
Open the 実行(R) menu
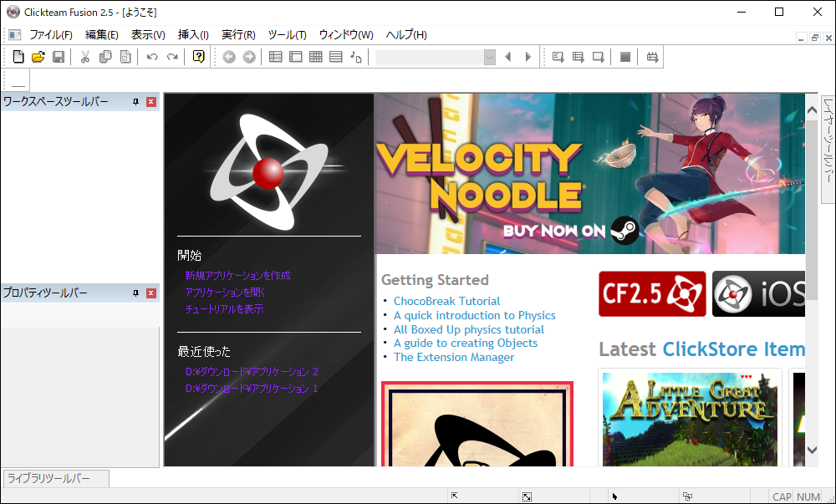[x=238, y=35]
